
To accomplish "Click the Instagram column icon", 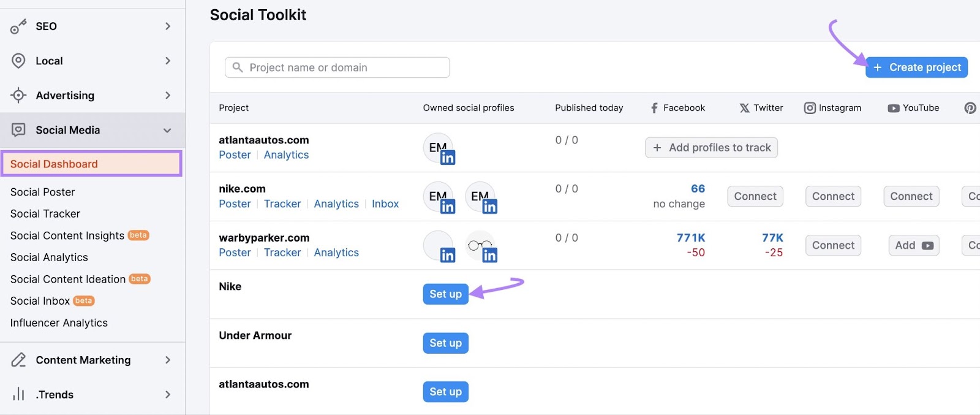I will coord(810,108).
